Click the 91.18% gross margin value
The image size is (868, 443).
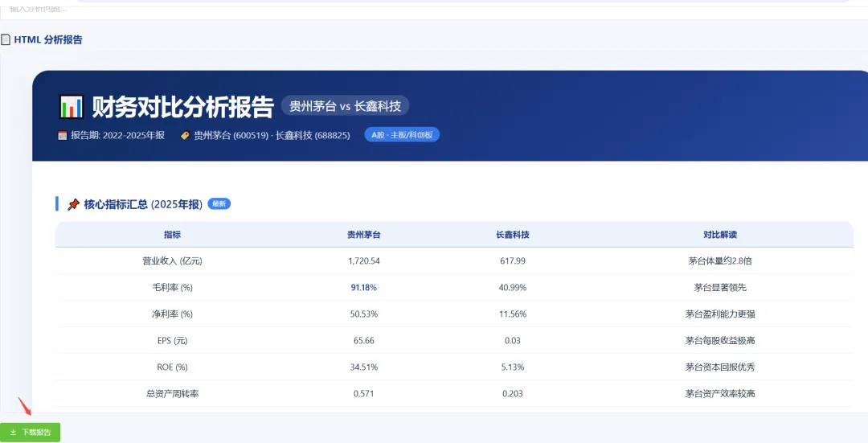[364, 287]
